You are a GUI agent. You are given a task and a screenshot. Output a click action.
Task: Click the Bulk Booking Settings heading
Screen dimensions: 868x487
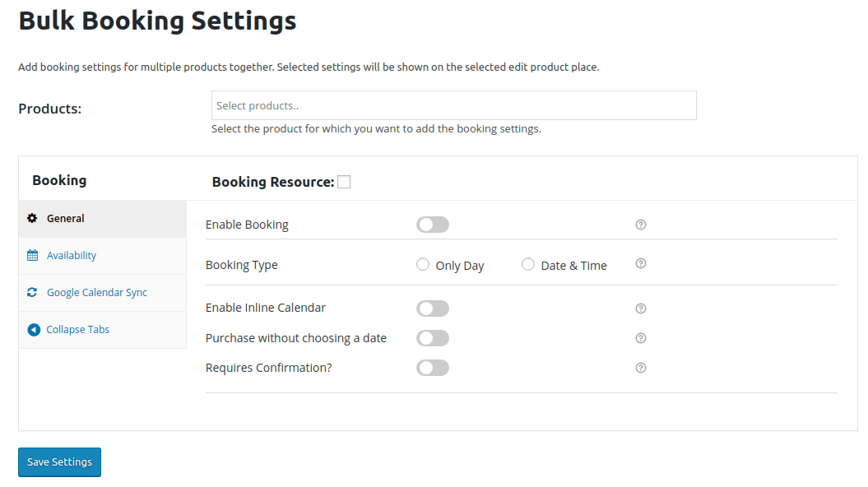pos(157,21)
